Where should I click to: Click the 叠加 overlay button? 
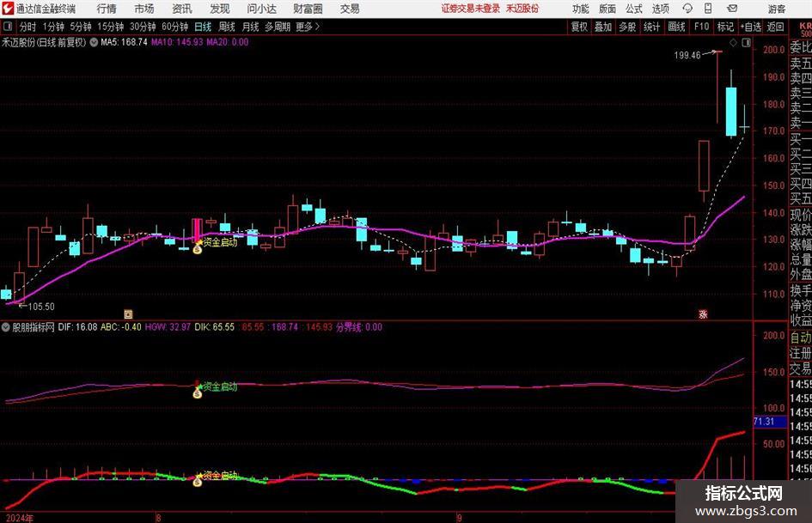click(x=603, y=27)
